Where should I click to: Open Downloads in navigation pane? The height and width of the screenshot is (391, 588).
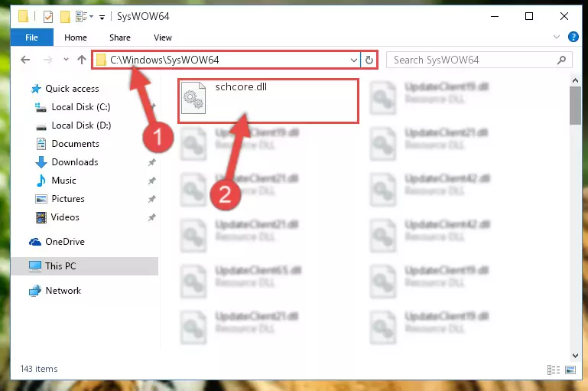click(x=75, y=162)
